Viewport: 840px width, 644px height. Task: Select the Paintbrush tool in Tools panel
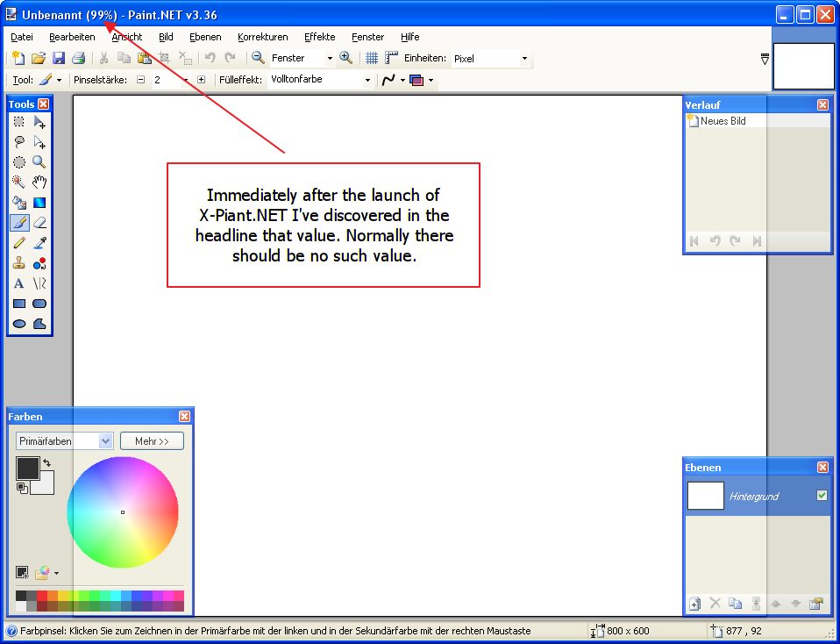pos(19,223)
